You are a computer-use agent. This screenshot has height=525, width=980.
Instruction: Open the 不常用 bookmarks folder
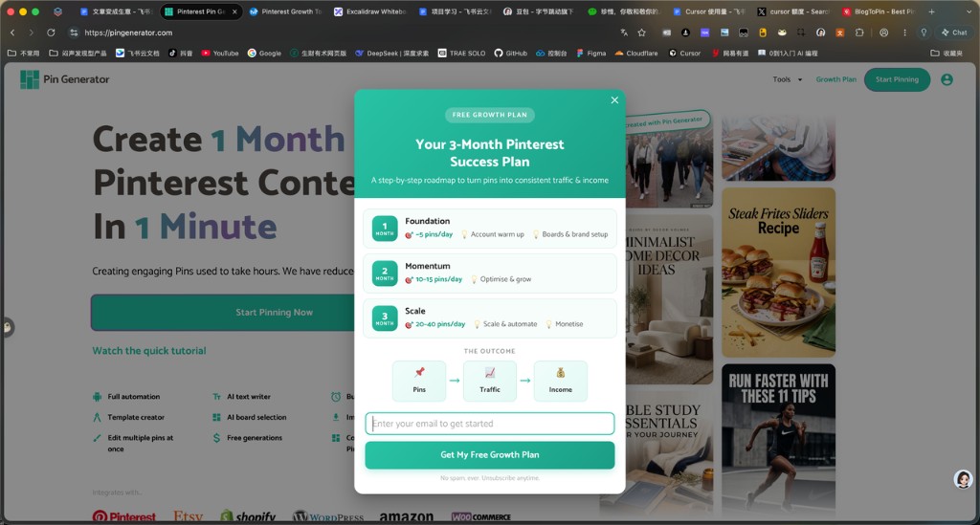23,53
